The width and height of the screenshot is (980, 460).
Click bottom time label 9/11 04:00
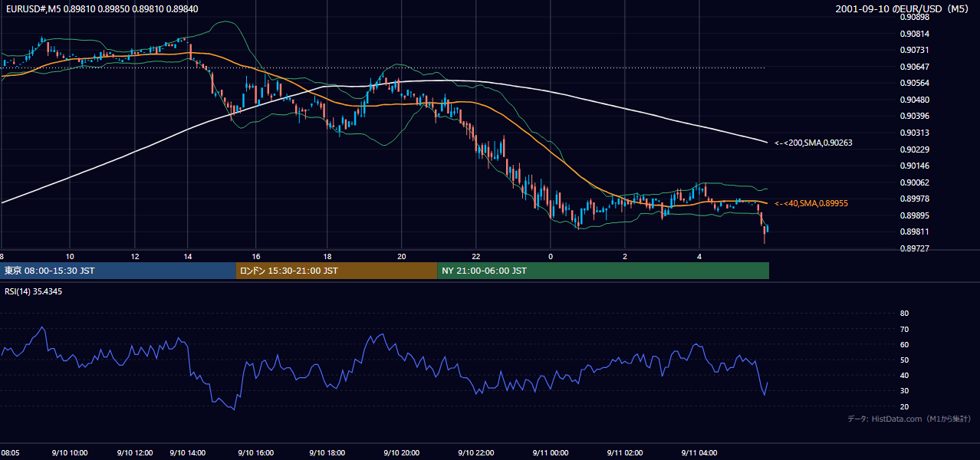[699, 453]
